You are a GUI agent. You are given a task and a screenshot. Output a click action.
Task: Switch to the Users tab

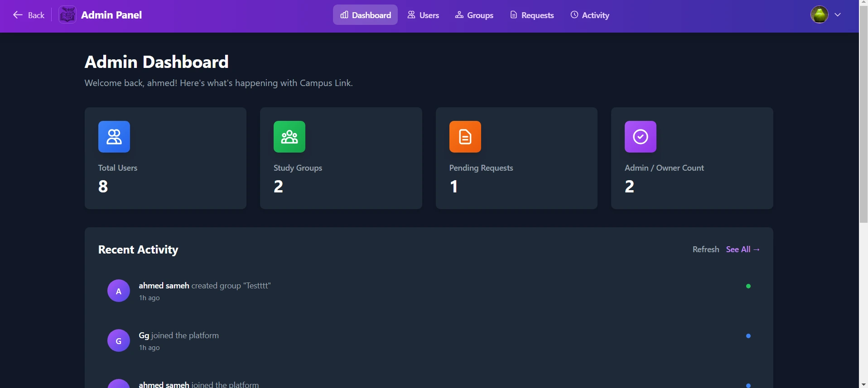pos(423,15)
